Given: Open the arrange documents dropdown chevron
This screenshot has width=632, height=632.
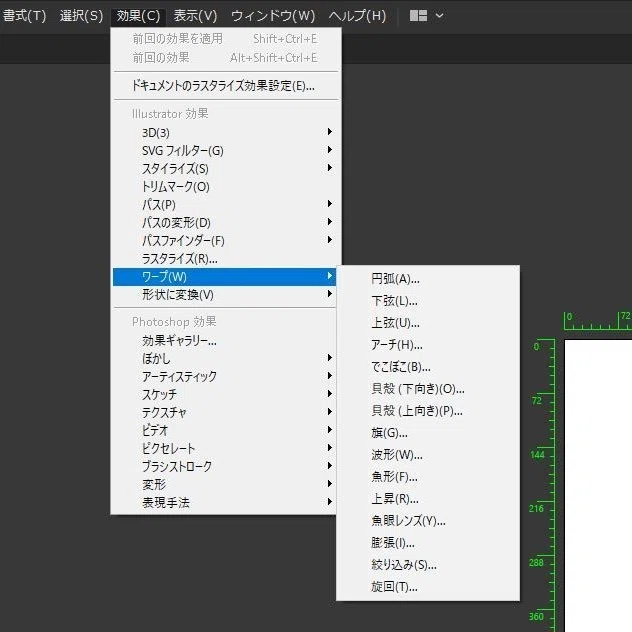Looking at the screenshot, I should coord(439,16).
